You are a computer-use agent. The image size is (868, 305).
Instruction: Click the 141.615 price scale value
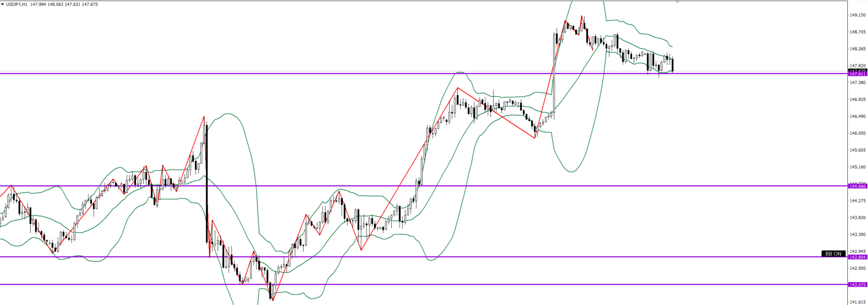coord(857,302)
